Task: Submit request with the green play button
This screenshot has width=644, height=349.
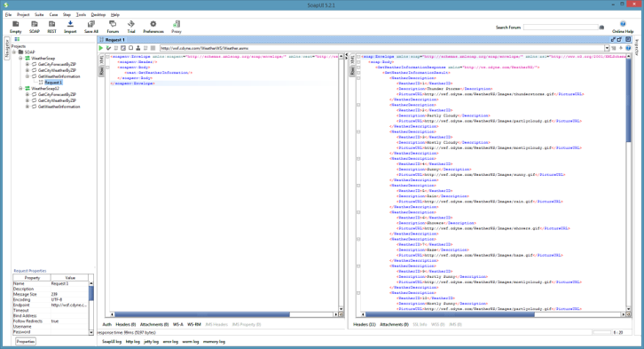Action: click(x=101, y=48)
